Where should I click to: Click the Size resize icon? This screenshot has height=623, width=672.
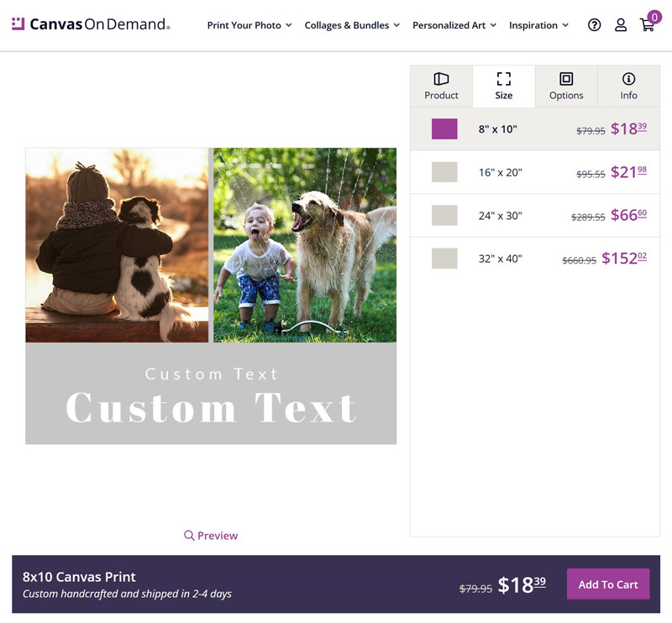[x=504, y=79]
